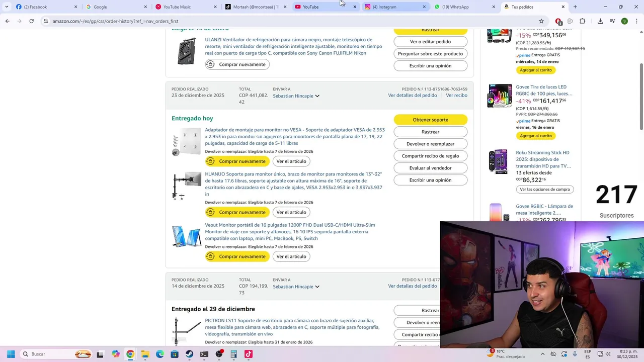This screenshot has width=644, height=362.
Task: Buy ULANZI ventilador again via Comprar nuevamente
Action: point(237,64)
